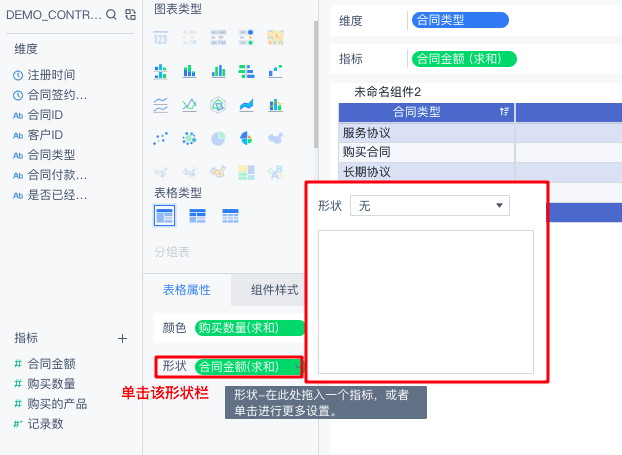Select the multi-series line chart icon

[x=189, y=106]
